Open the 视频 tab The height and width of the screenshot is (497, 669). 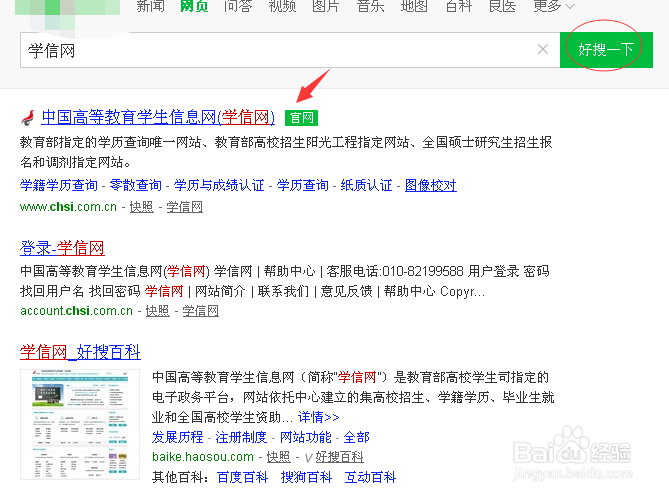pyautogui.click(x=282, y=6)
